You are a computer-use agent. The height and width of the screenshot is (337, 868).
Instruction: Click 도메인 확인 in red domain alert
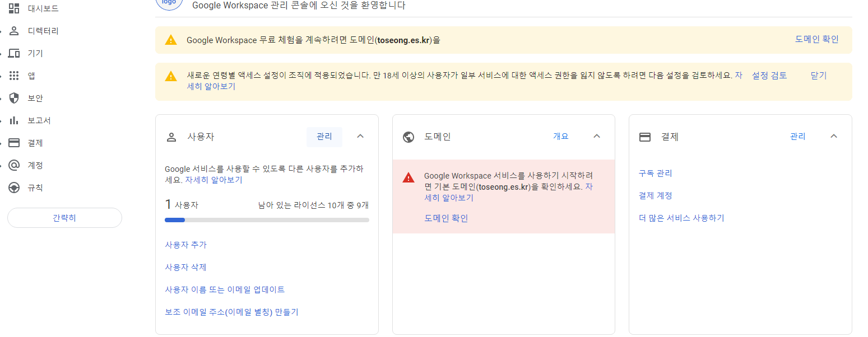[x=446, y=218]
